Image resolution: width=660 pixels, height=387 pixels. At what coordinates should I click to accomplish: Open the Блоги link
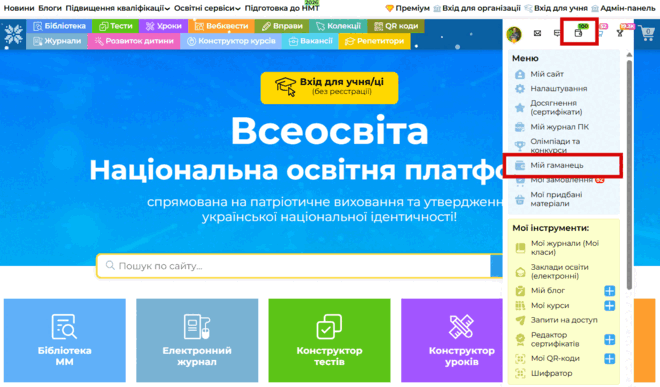[x=50, y=8]
